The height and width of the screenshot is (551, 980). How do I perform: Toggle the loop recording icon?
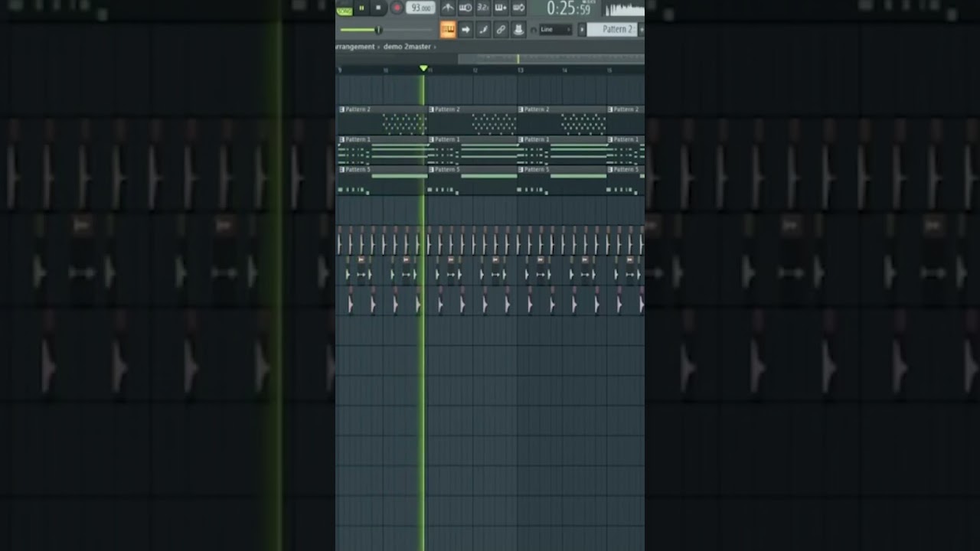(518, 8)
